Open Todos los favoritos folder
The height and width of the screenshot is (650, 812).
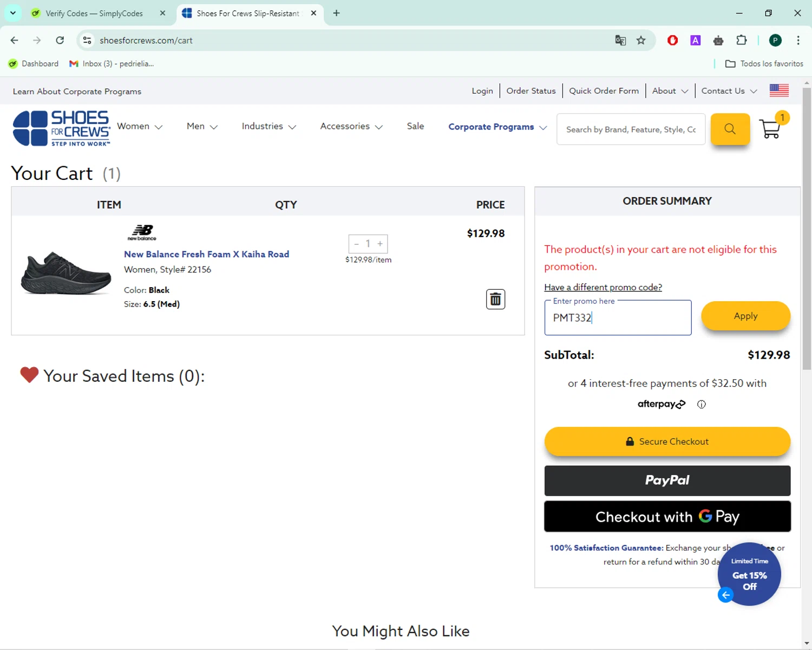764,64
